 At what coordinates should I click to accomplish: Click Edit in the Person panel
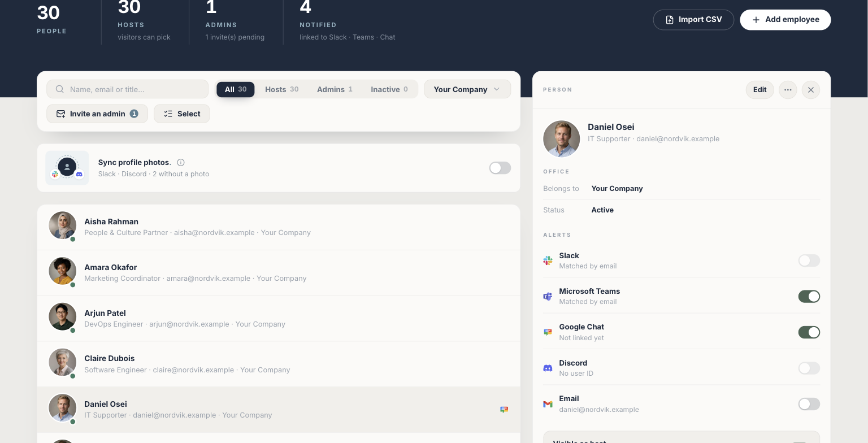[760, 90]
